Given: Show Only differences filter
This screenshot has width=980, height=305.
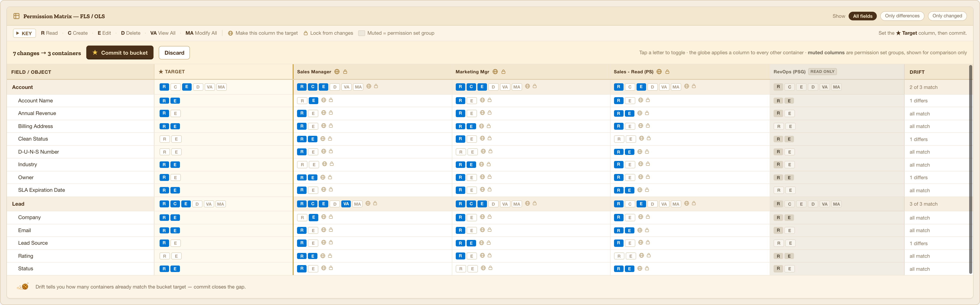Looking at the screenshot, I should pos(902,16).
